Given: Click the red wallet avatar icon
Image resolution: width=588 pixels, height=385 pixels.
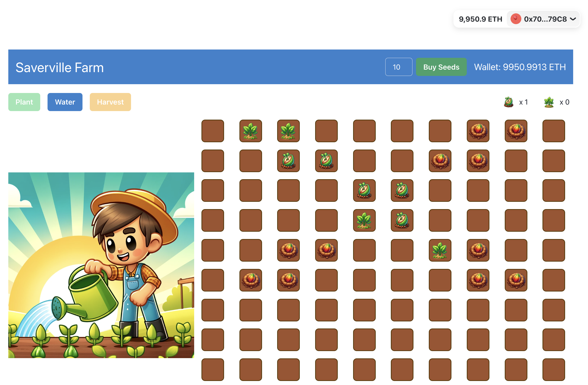Looking at the screenshot, I should [516, 19].
